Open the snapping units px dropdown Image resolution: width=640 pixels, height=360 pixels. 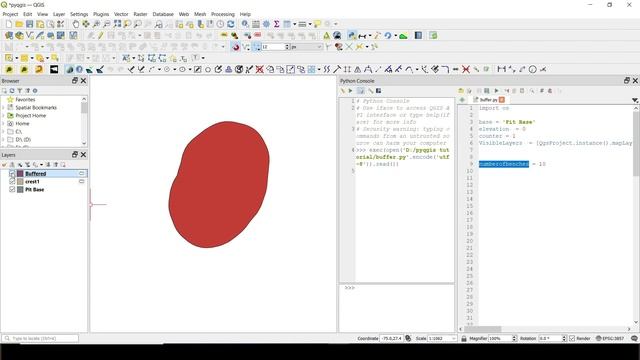pyautogui.click(x=307, y=47)
